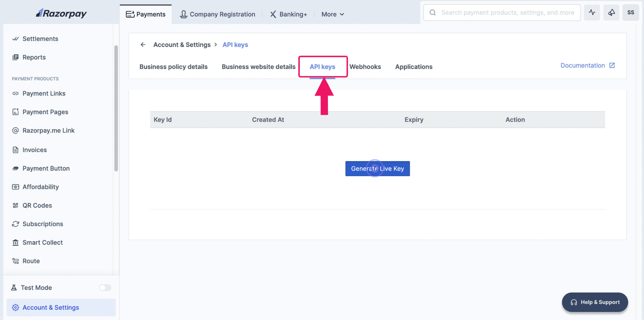This screenshot has width=644, height=320.
Task: Click the Razorpay logo
Action: [61, 14]
